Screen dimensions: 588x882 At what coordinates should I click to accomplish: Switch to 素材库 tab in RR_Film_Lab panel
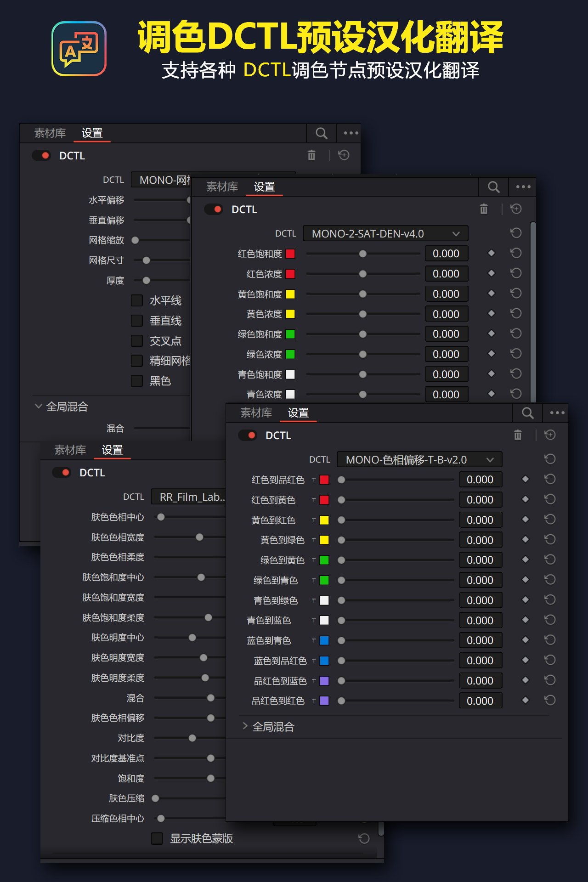pos(70,450)
